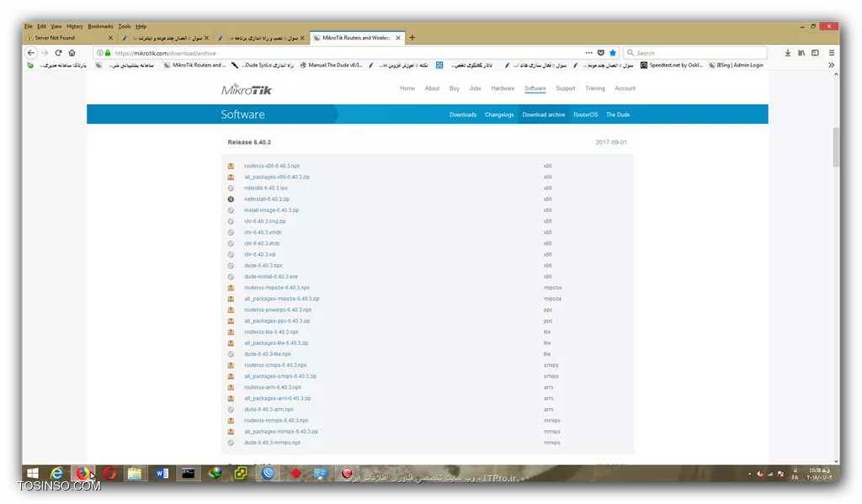Open the Bookmarks menu
The image size is (862, 504).
101,26
